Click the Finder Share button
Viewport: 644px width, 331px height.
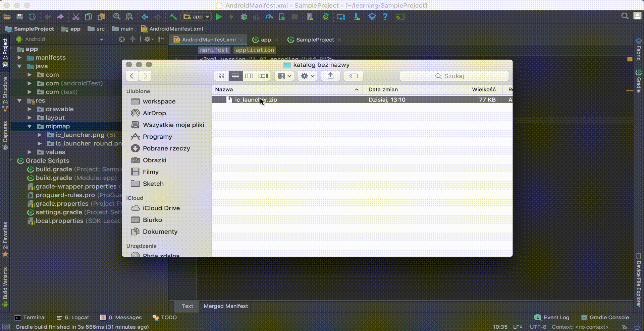[x=331, y=76]
